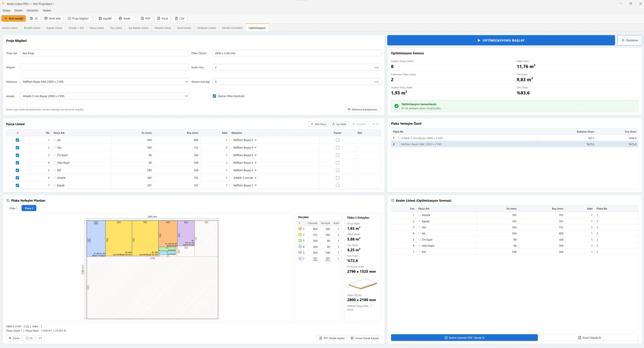The width and height of the screenshot is (644, 348).
Task: Click the Yeni modül button
Action: [x=14, y=18]
